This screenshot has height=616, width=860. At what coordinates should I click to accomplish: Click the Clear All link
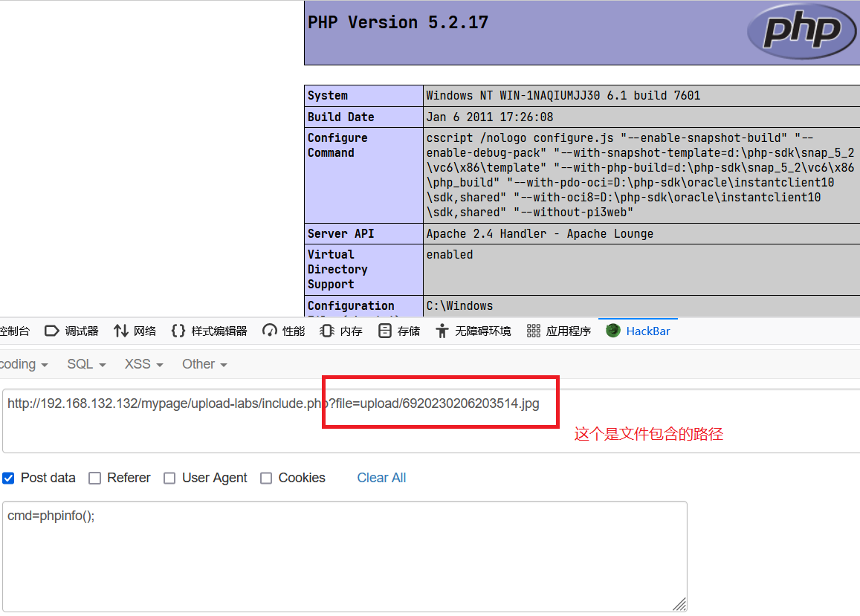point(381,478)
